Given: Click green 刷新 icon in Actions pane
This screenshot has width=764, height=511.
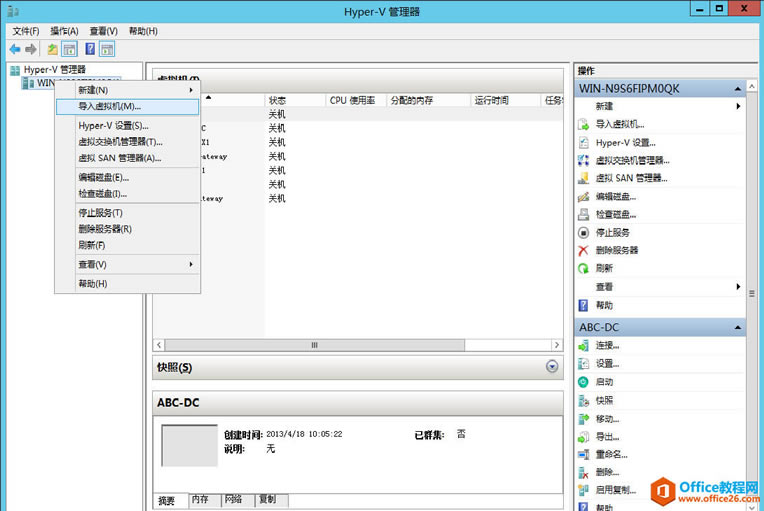Looking at the screenshot, I should click(583, 268).
